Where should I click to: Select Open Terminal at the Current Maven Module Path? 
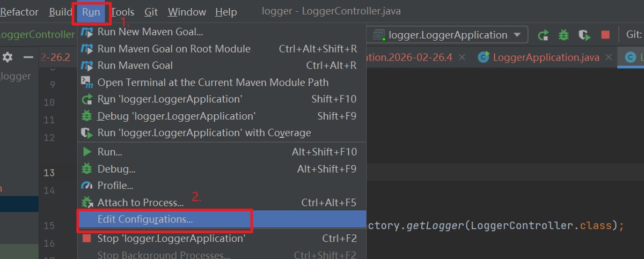pyautogui.click(x=213, y=83)
